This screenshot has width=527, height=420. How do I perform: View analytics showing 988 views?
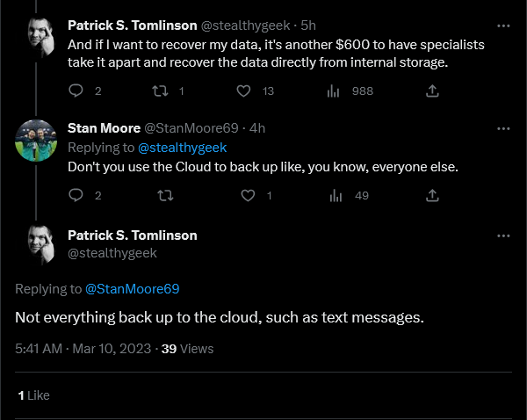(x=333, y=91)
